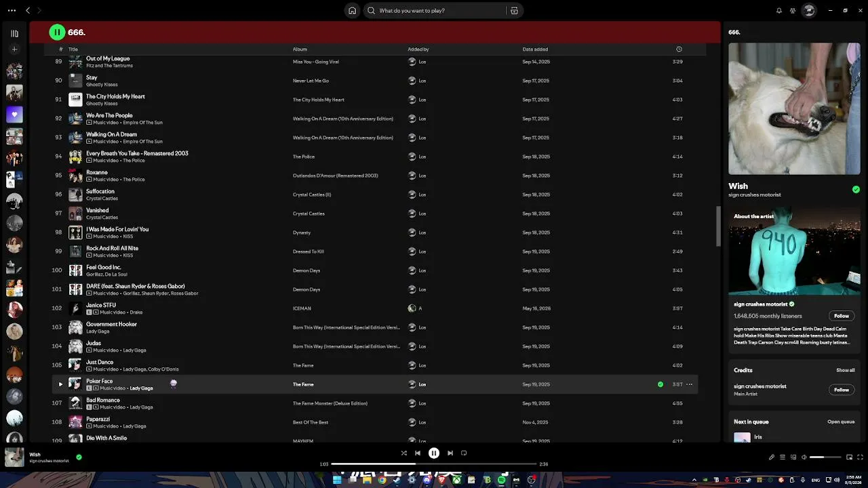
Task: Open more options for Poker Face
Action: pos(689,384)
